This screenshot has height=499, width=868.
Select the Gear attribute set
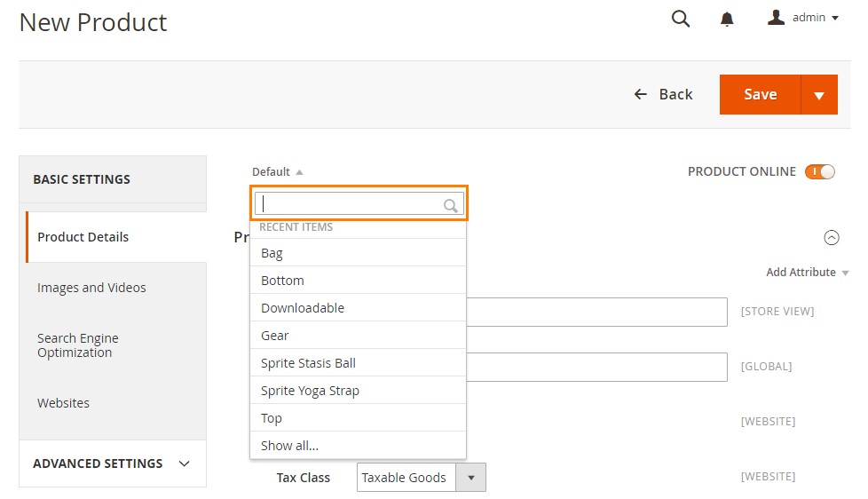point(359,336)
